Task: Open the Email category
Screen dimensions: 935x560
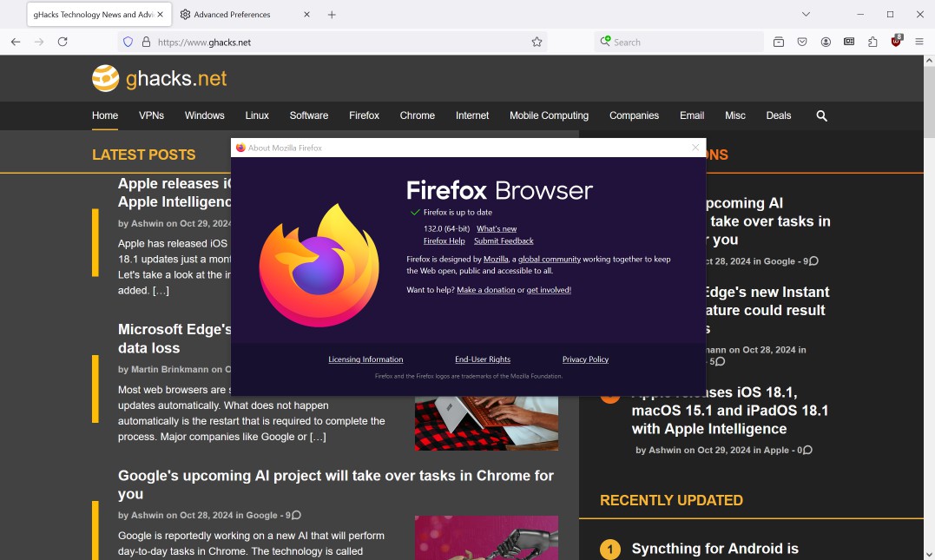Action: (692, 115)
